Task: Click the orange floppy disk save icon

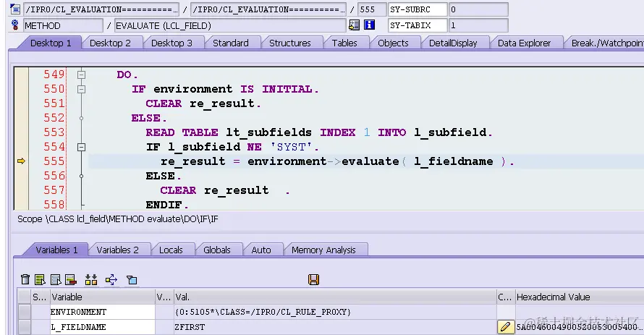Action: 313,279
